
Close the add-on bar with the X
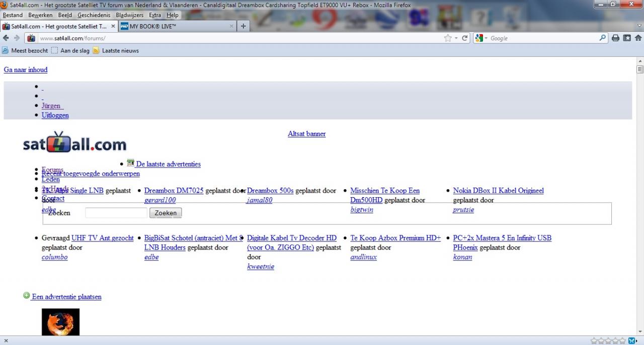pyautogui.click(x=6, y=341)
